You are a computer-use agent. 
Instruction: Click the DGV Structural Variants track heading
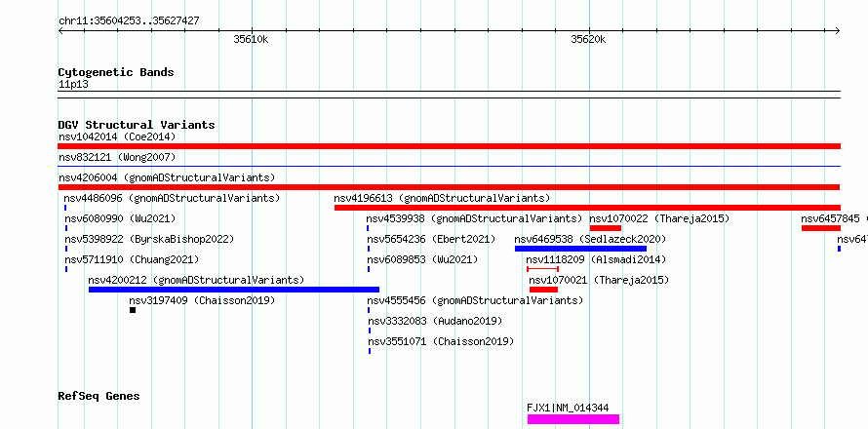click(137, 125)
